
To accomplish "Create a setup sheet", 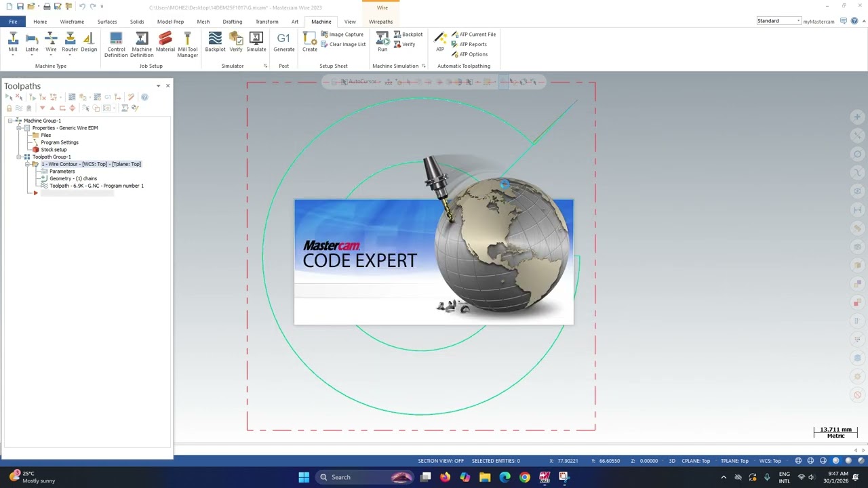I will (310, 43).
